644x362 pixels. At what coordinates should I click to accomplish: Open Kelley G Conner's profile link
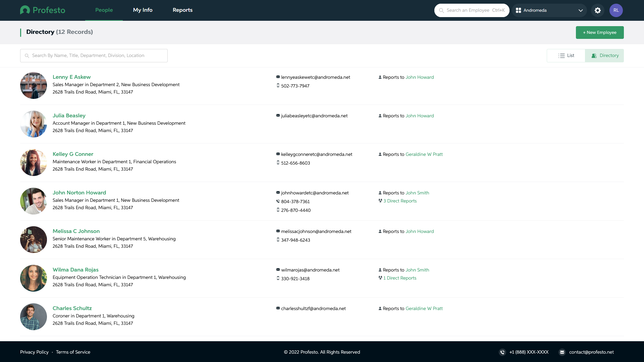tap(73, 154)
